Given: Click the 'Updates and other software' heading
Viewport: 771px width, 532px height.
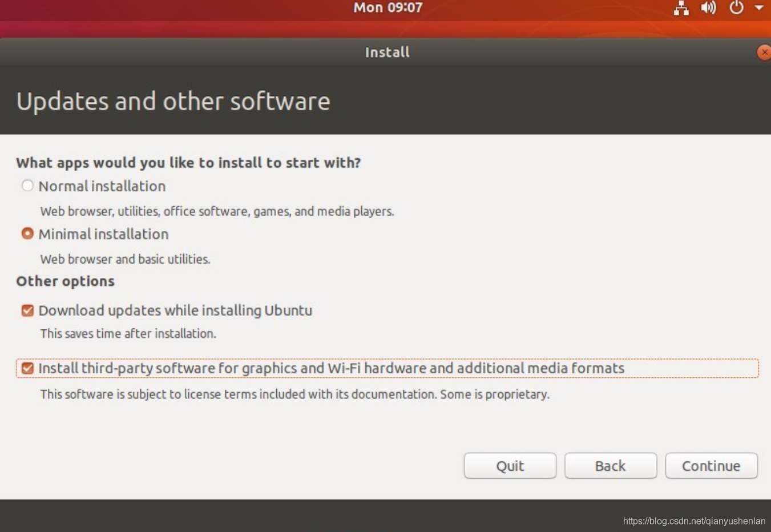Looking at the screenshot, I should point(173,102).
